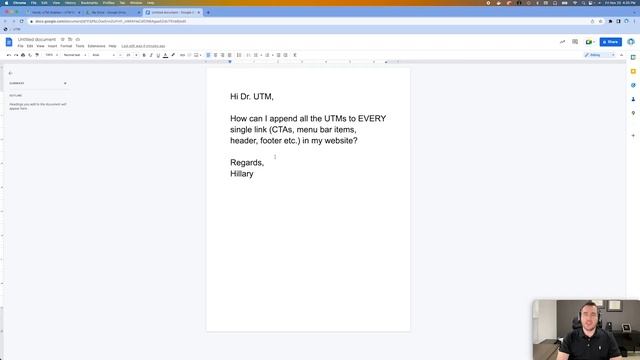Click the Google Docs home icon

(9, 42)
